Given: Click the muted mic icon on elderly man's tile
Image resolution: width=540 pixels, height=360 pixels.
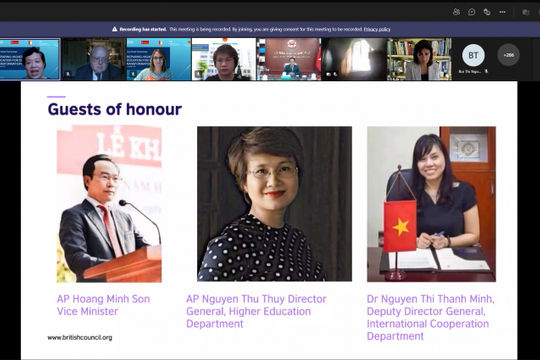Looking at the screenshot, I should click(x=68, y=74).
